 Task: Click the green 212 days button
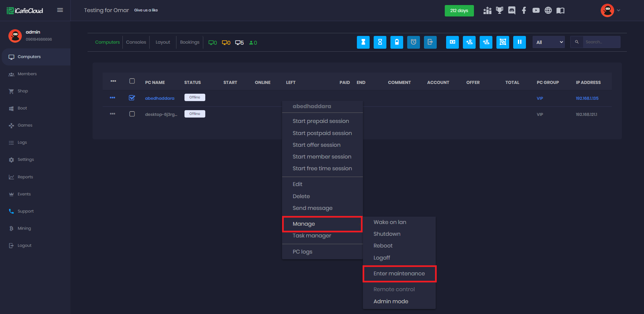(x=459, y=10)
